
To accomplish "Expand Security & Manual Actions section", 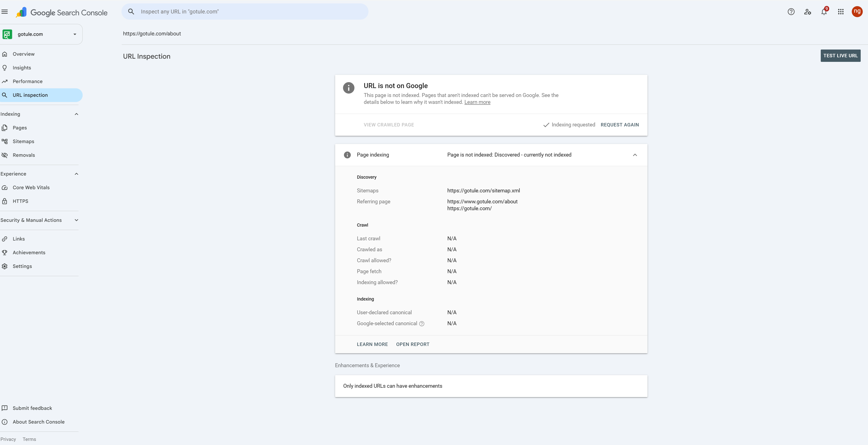I will pyautogui.click(x=76, y=220).
